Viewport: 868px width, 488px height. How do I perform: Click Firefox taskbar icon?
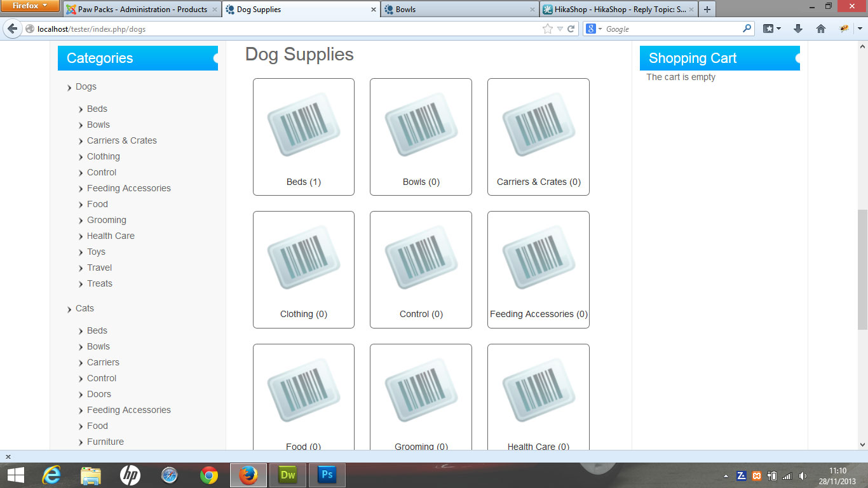(248, 475)
